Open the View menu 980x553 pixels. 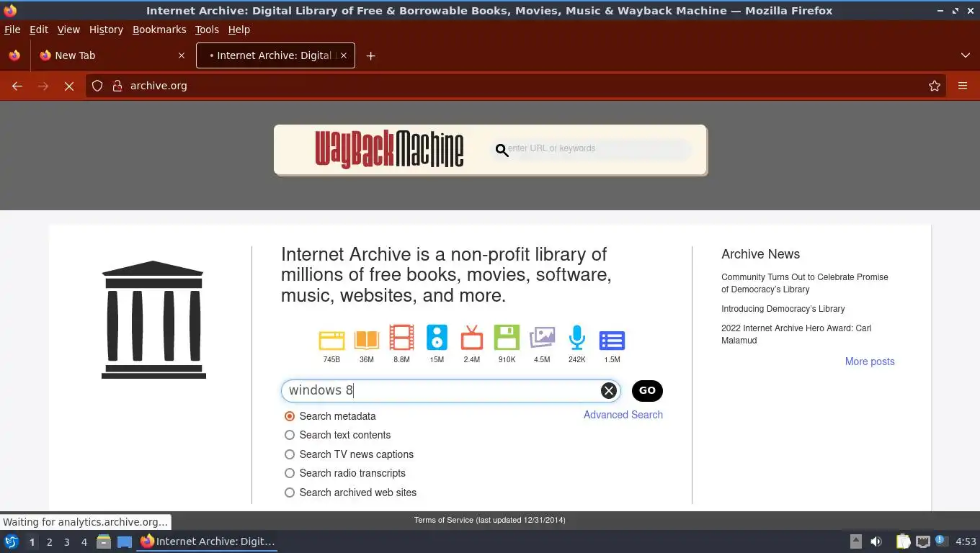pyautogui.click(x=68, y=30)
